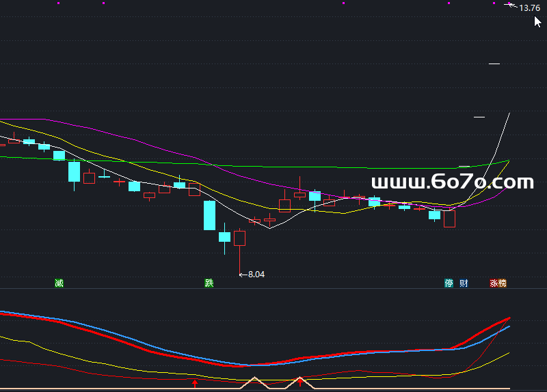Click the 榜 ranking marker icon

(503, 283)
